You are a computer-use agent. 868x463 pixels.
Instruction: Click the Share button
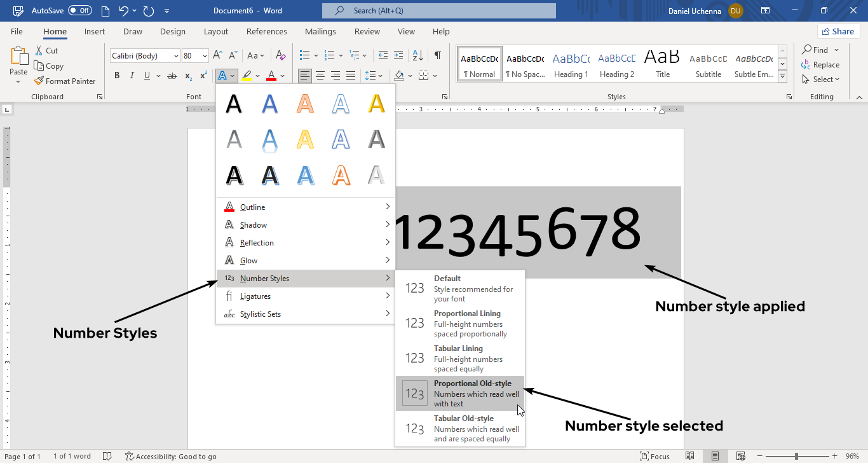[x=838, y=31]
